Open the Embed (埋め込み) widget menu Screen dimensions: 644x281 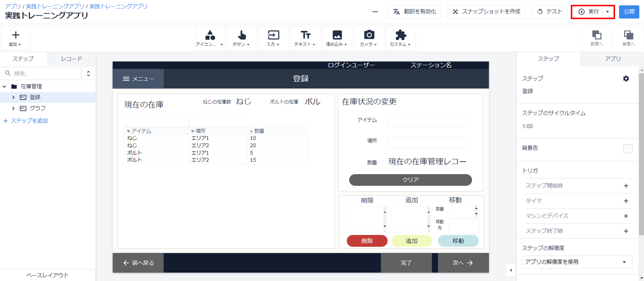click(x=337, y=38)
